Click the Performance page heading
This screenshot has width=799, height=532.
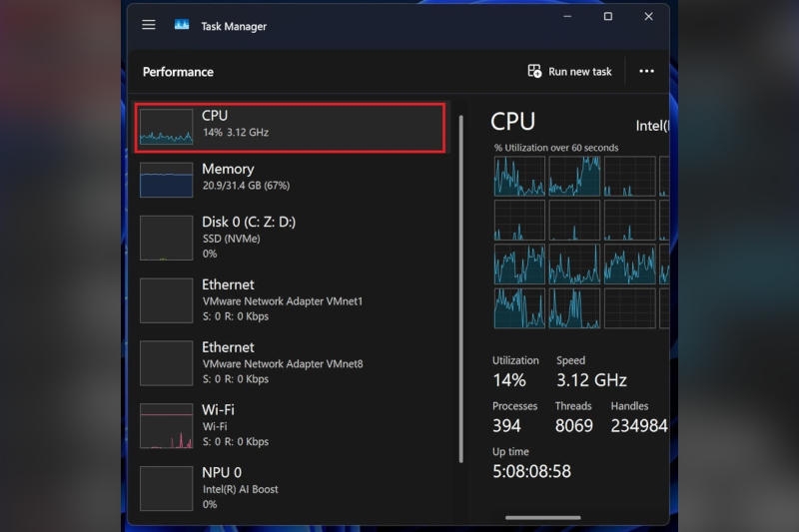[178, 72]
